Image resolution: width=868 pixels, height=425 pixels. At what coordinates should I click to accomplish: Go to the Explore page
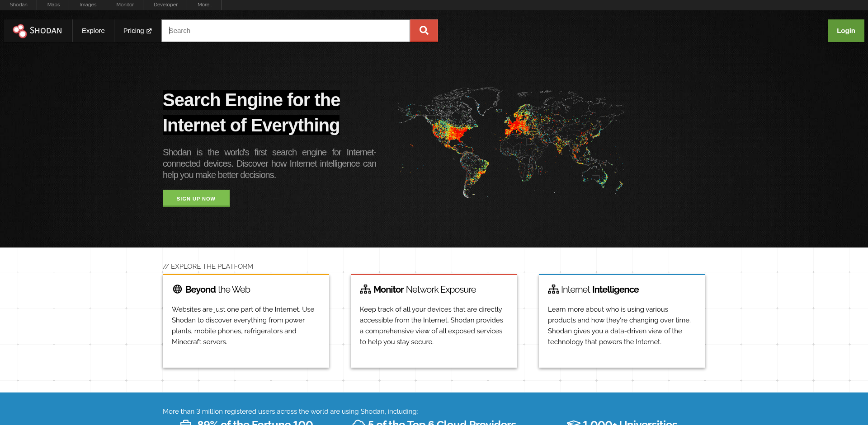tap(93, 31)
